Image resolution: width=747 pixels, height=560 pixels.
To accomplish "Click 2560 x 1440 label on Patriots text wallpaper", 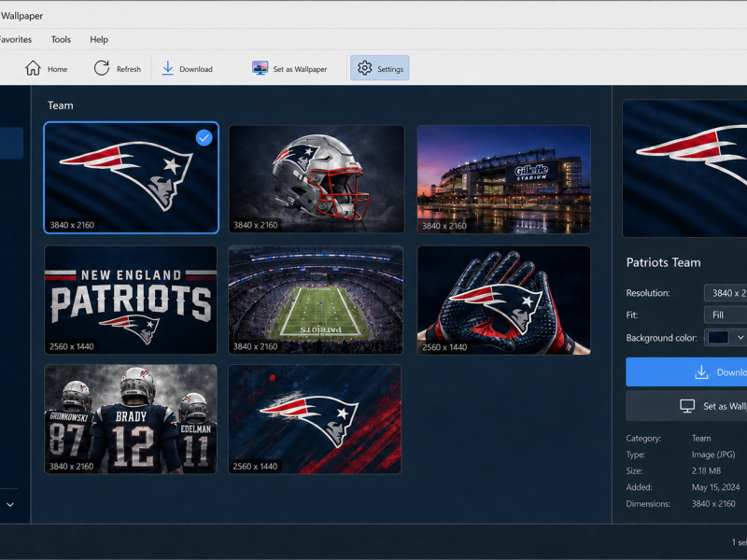I will tap(72, 346).
